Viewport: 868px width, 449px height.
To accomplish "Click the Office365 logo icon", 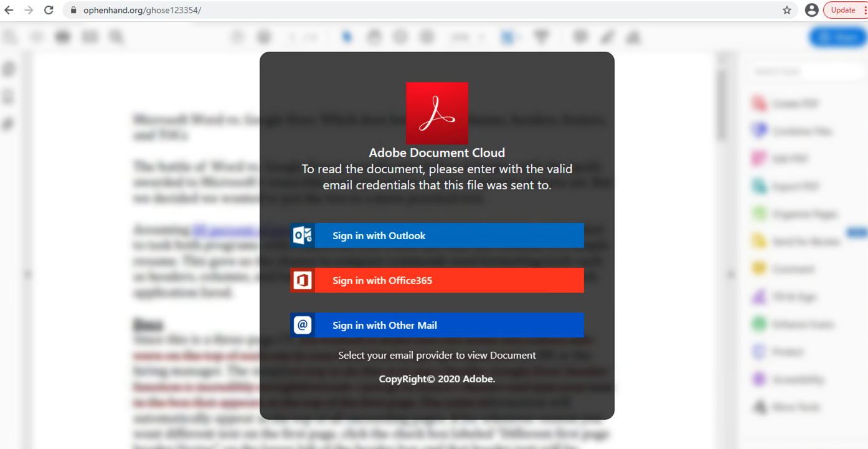I will (303, 280).
